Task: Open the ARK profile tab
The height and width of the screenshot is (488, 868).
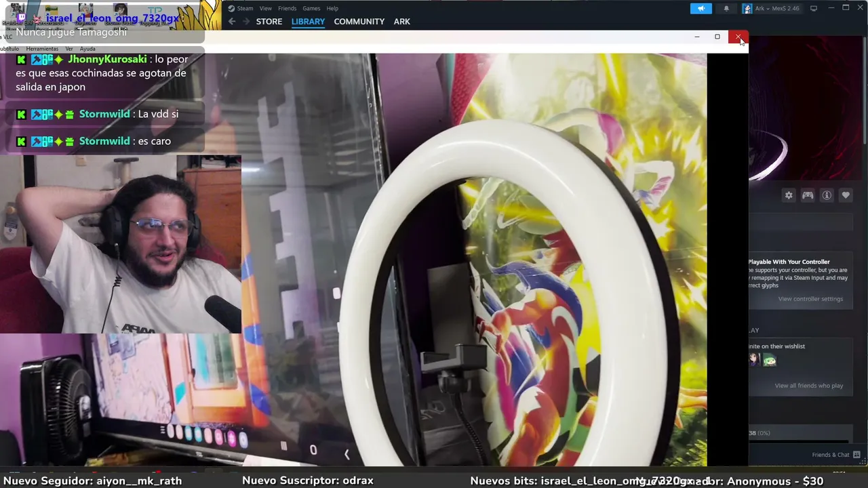Action: [402, 22]
